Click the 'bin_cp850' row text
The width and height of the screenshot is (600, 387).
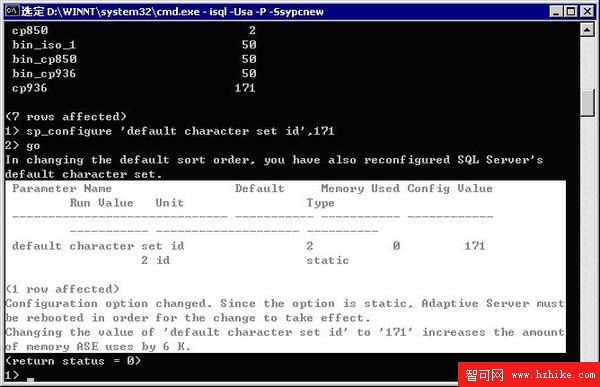point(44,59)
